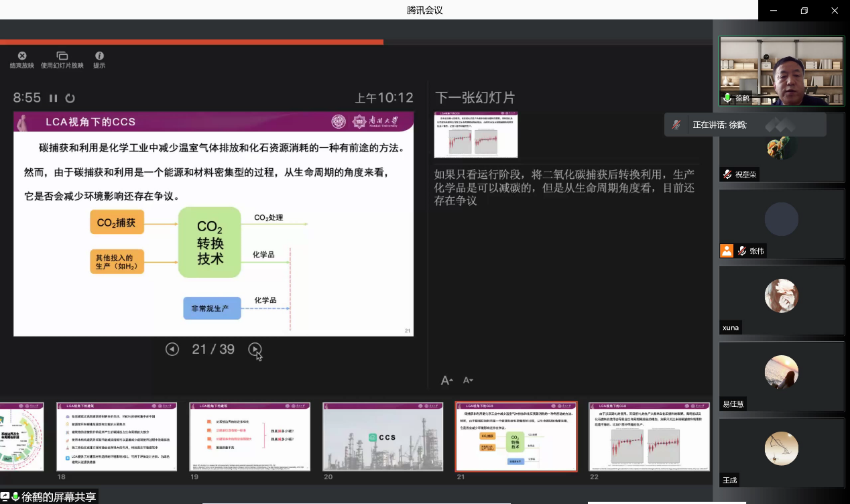Advance to next slide arrow
This screenshot has height=504, width=850.
click(255, 349)
